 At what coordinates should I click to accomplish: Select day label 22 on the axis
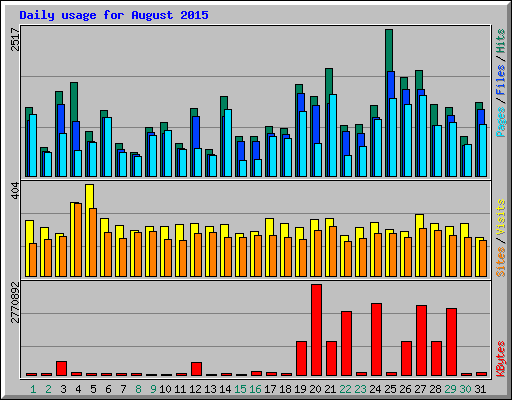[345, 389]
